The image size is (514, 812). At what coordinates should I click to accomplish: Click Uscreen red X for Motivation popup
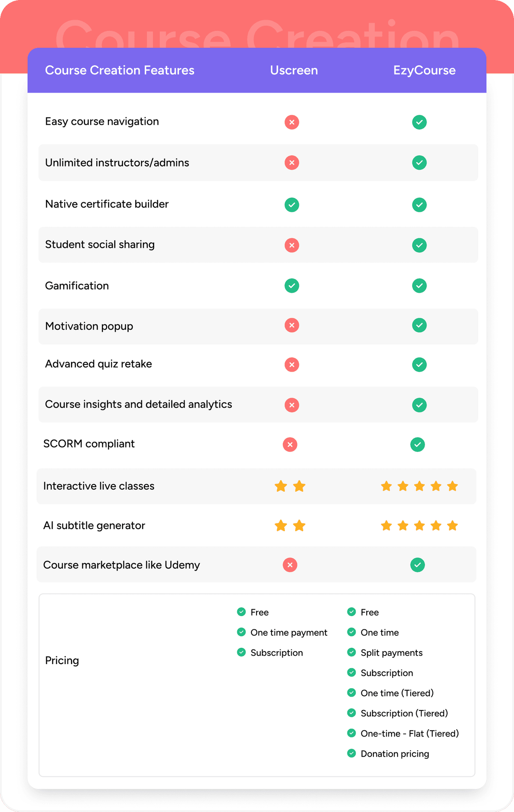click(x=292, y=325)
